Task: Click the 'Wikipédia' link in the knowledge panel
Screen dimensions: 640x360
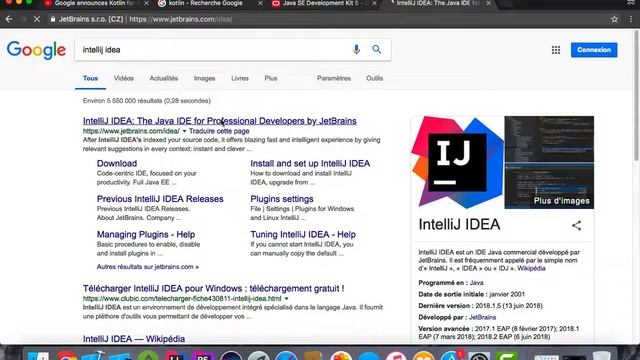Action: tap(531, 269)
